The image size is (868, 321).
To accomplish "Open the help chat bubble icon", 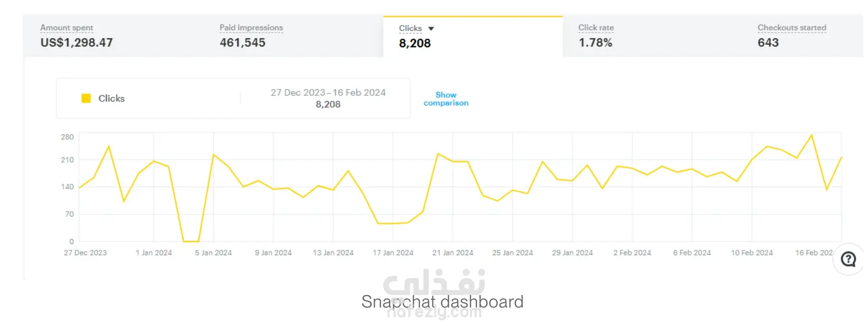I will (848, 259).
